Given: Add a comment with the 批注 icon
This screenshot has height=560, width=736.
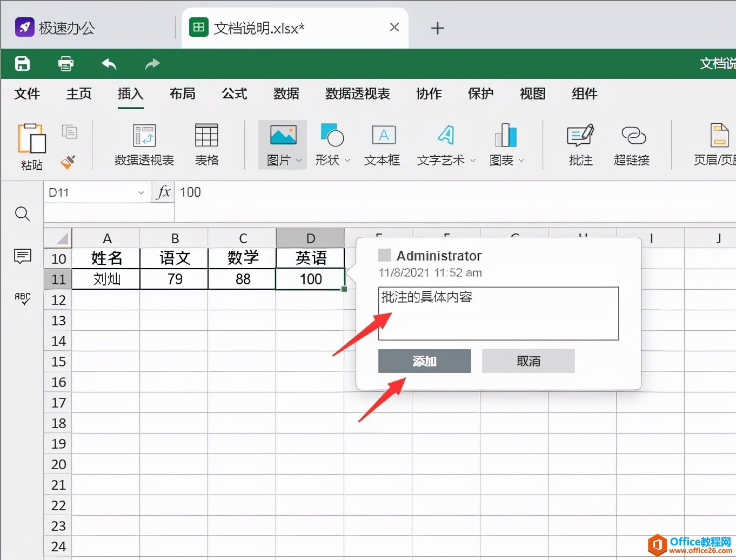Looking at the screenshot, I should tap(579, 143).
